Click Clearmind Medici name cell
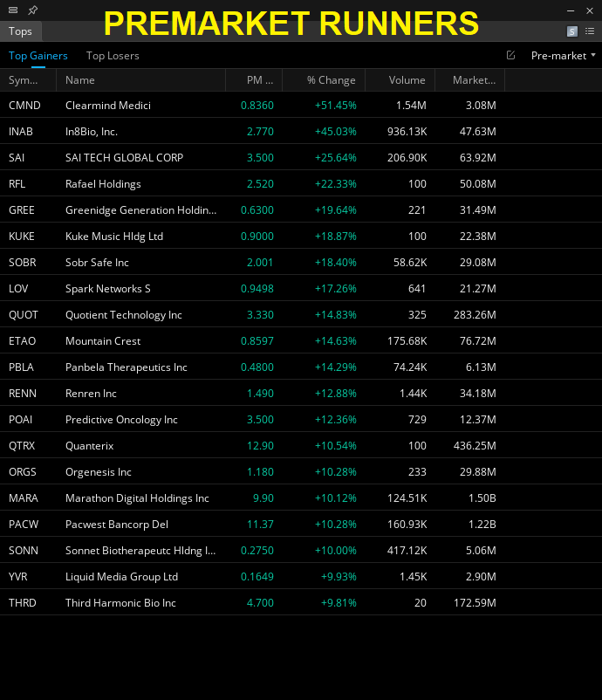This screenshot has height=700, width=602. click(x=108, y=106)
